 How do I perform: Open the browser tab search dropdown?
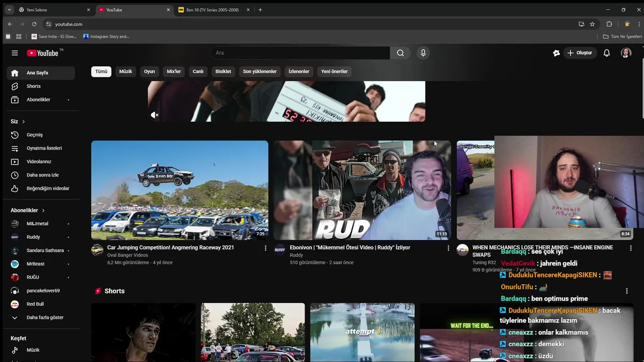click(x=9, y=10)
